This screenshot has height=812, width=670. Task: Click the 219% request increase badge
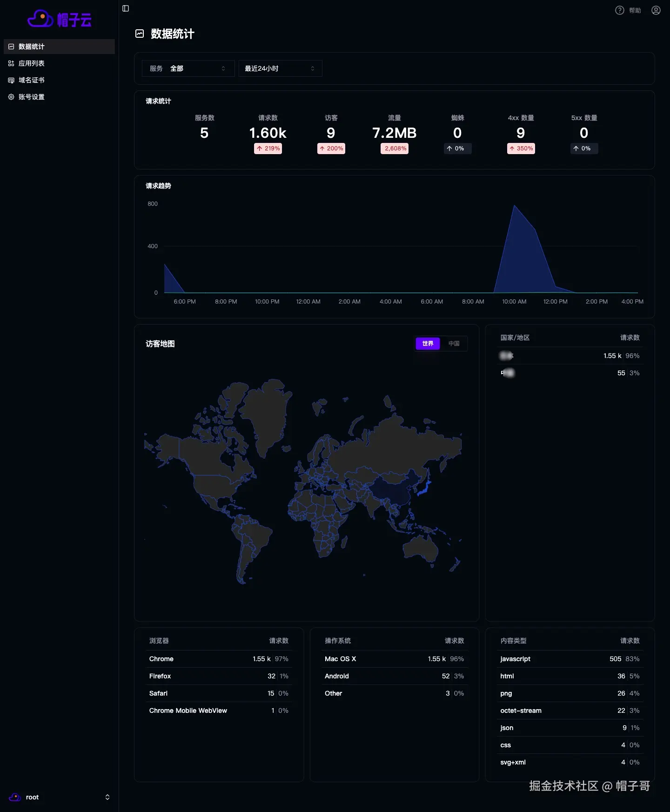[x=268, y=149]
